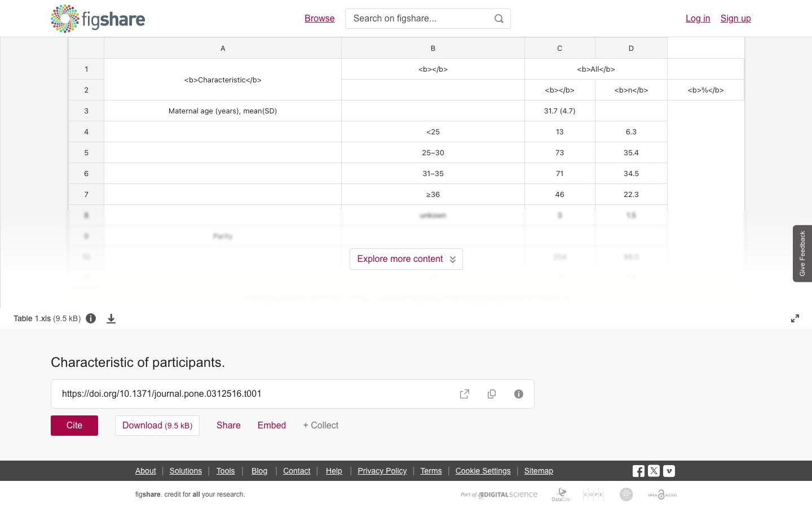Expand Explore more content
Screen dimensions: 812x508
[406, 259]
